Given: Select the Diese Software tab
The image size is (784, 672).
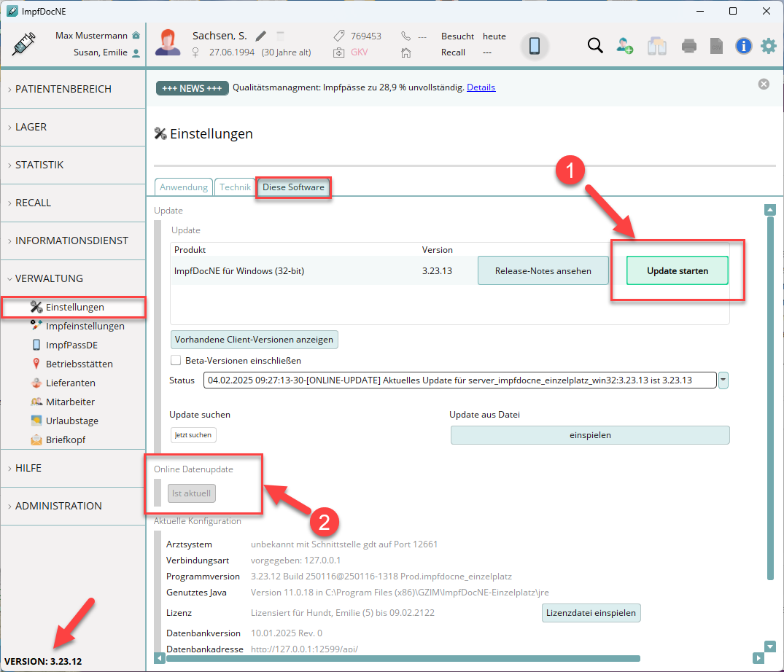Looking at the screenshot, I should pyautogui.click(x=293, y=187).
